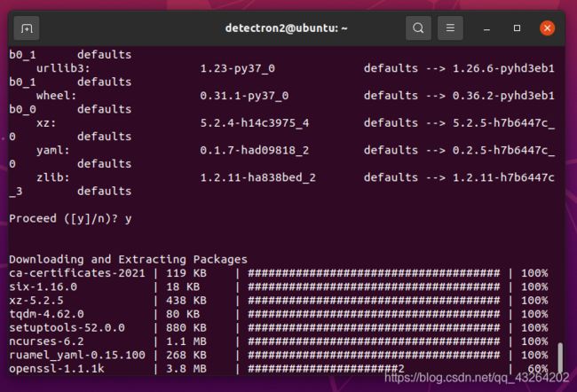Open a new terminal tab
Viewport: 577px width, 392px height.
click(x=27, y=28)
